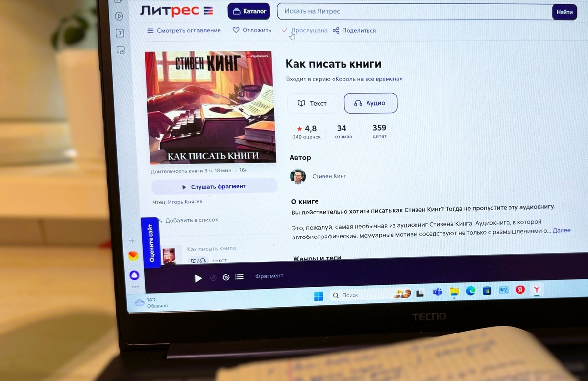Switch to the Текст format tab
Viewport: 588px width, 381px height.
point(312,103)
